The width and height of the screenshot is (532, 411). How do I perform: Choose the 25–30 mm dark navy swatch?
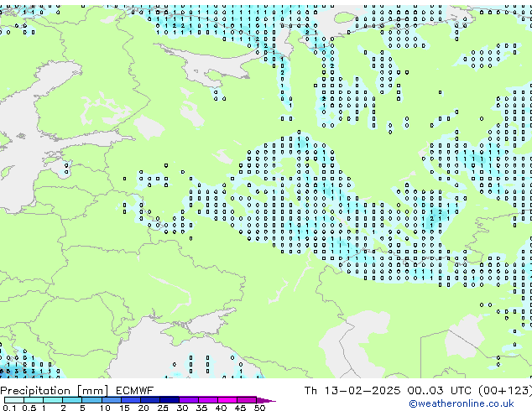(170, 400)
